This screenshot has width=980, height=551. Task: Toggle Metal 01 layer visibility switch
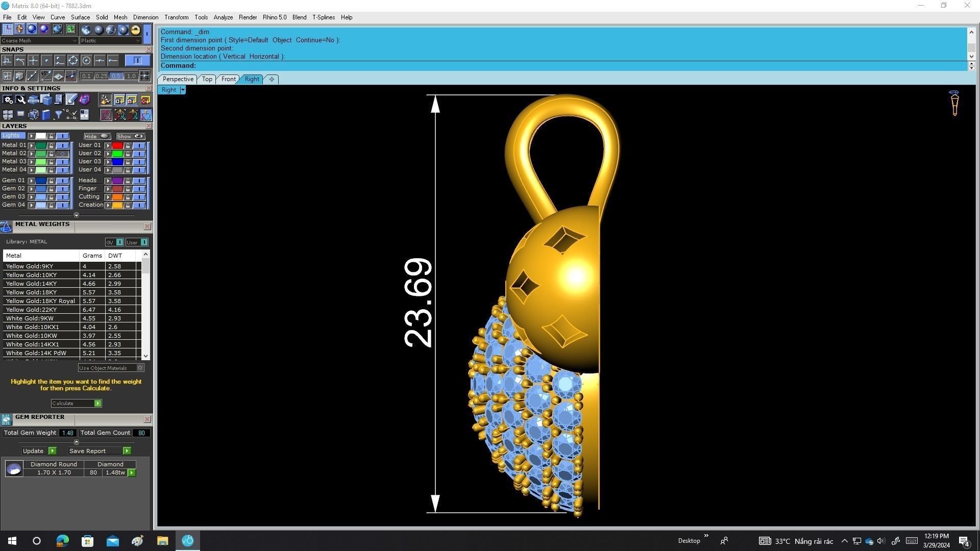pos(62,145)
